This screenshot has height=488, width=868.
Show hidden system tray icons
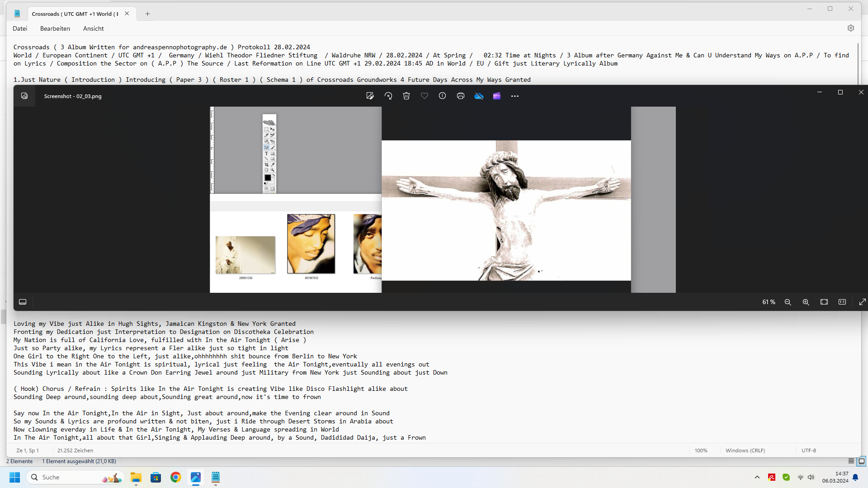coord(757,478)
